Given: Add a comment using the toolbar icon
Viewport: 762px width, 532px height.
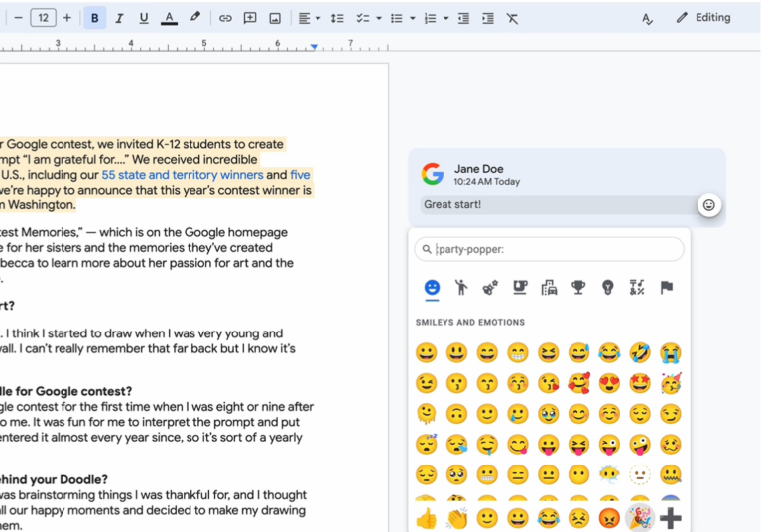Looking at the screenshot, I should (250, 18).
